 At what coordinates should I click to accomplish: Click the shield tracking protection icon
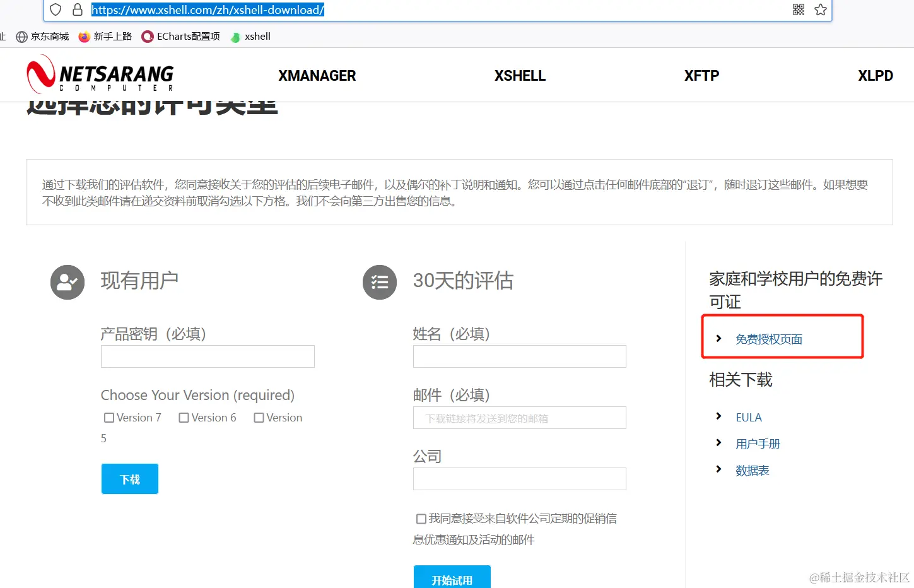[x=56, y=9]
